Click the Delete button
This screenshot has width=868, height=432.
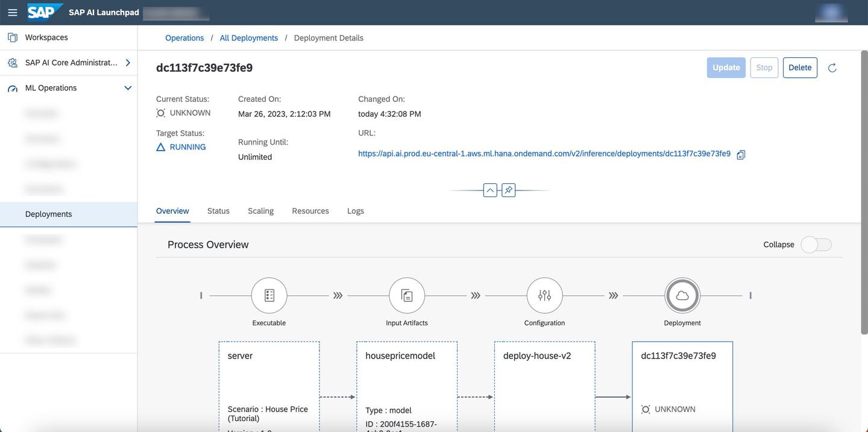pyautogui.click(x=800, y=67)
